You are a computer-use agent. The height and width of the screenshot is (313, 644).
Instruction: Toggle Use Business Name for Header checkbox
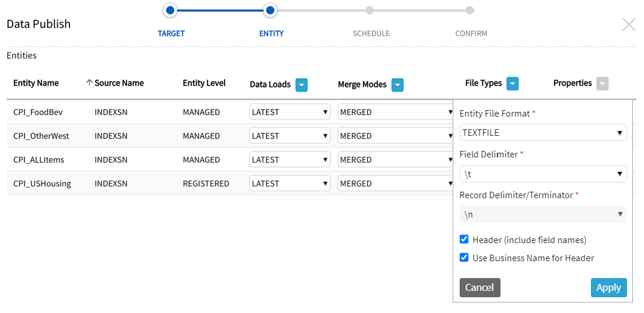464,258
